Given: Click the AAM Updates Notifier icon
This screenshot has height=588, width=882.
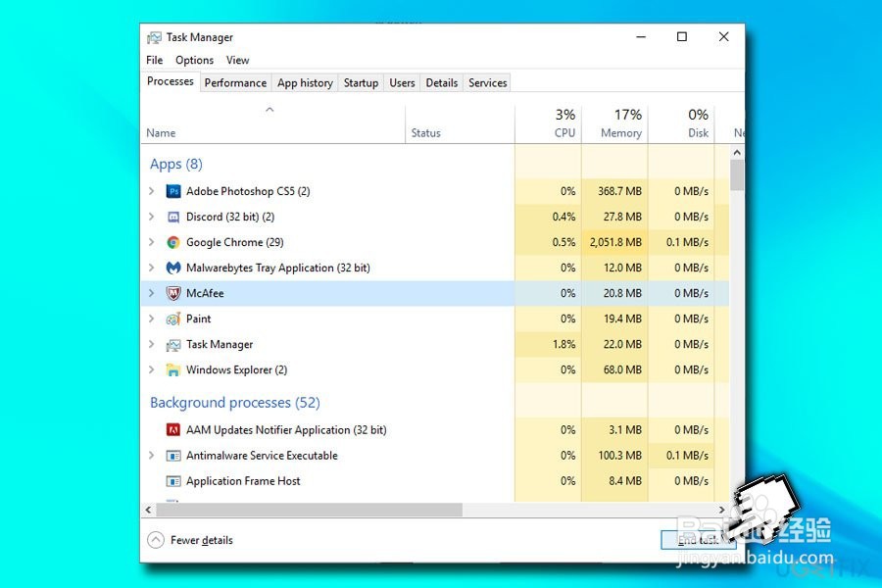Looking at the screenshot, I should coord(173,430).
